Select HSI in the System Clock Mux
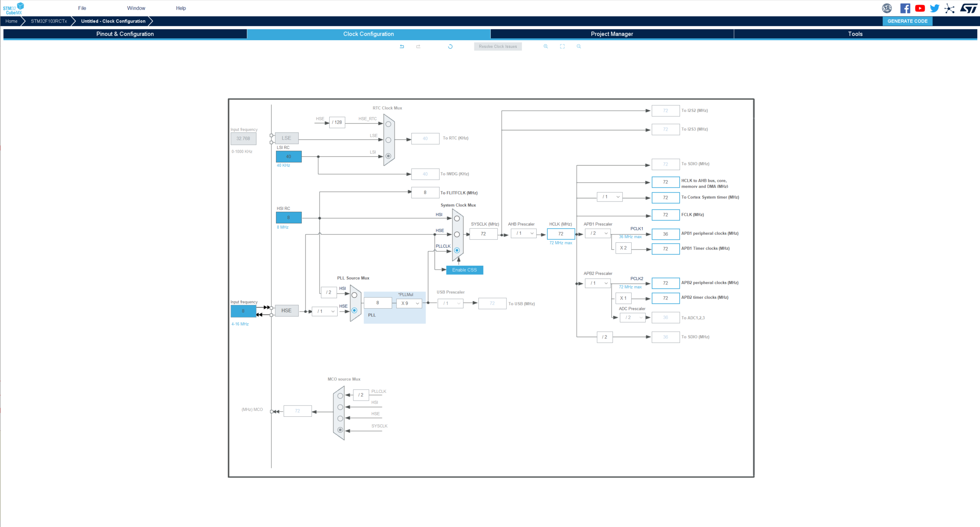This screenshot has height=527, width=980. (x=457, y=219)
